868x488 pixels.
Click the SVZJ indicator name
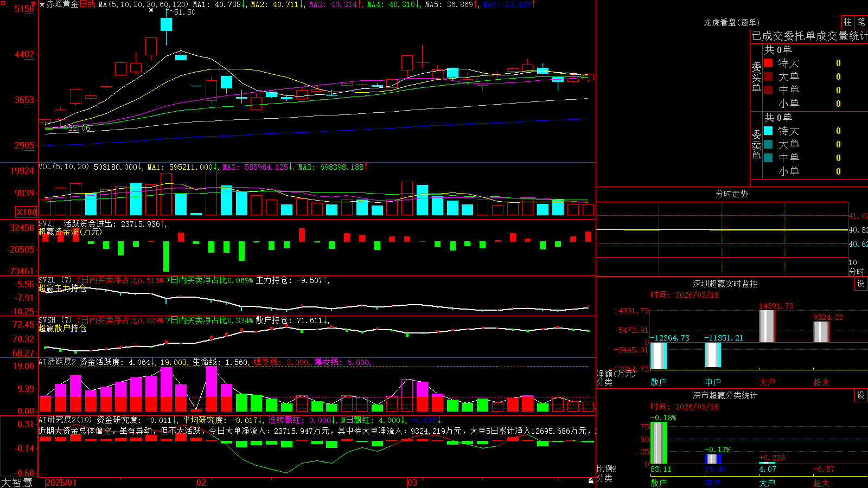47,223
